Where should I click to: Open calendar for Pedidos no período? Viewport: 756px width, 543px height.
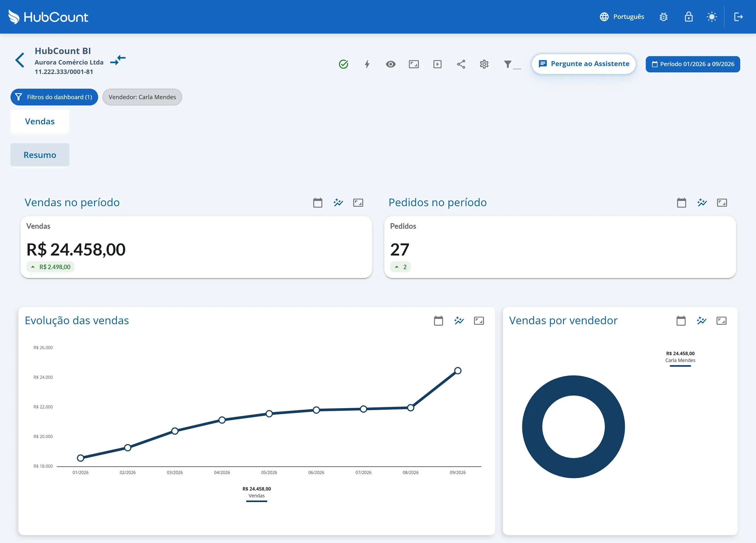click(681, 202)
